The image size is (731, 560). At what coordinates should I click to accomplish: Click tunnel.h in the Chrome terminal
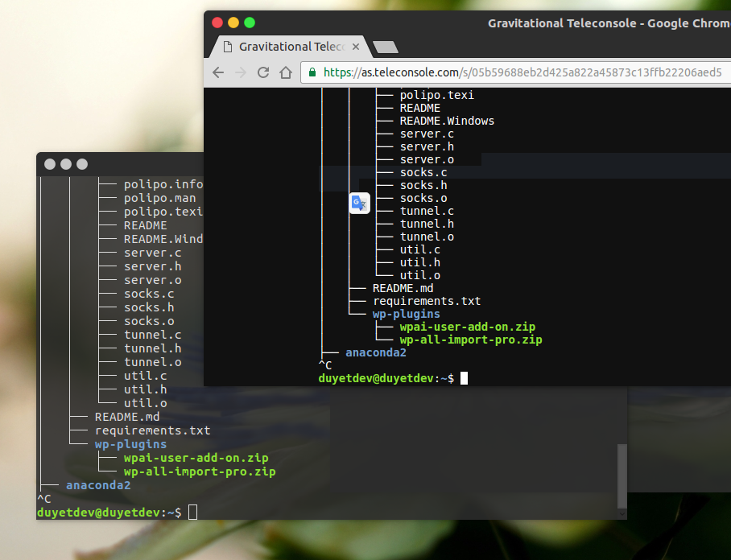427,224
